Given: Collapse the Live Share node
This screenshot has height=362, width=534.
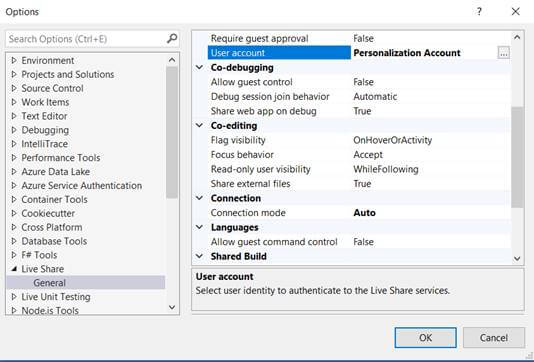Looking at the screenshot, I should [14, 269].
